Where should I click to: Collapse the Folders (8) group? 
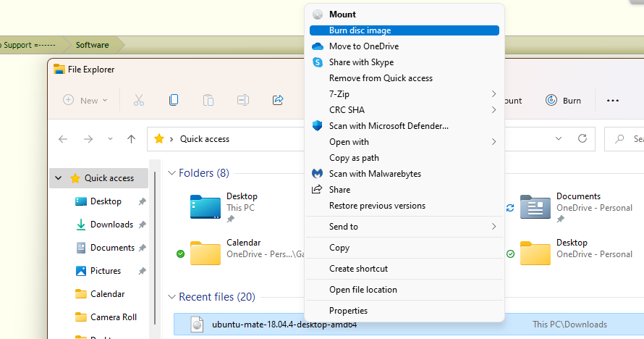point(172,173)
